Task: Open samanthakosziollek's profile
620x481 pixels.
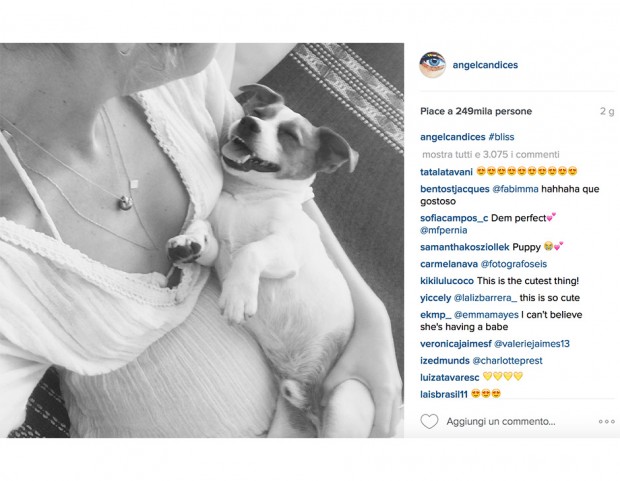Action: pyautogui.click(x=465, y=247)
